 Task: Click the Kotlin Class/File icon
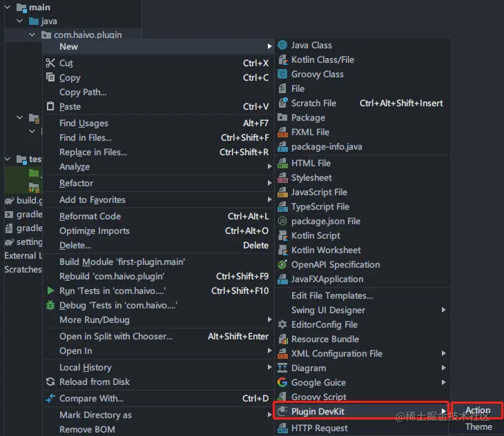pyautogui.click(x=282, y=59)
